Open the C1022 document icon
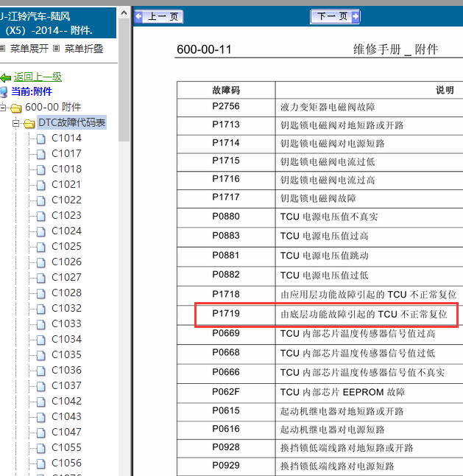Viewport: 463px width, 476px height. 41,200
